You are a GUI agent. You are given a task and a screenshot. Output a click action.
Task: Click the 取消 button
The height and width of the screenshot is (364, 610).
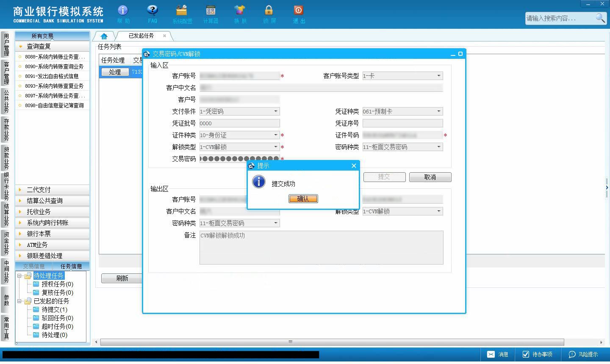(430, 177)
